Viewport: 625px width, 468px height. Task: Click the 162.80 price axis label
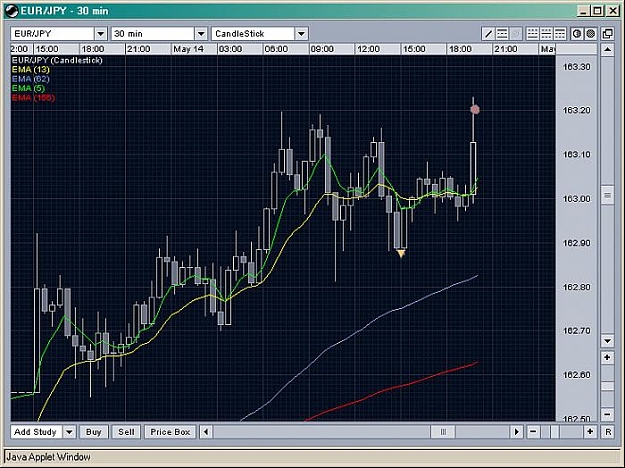pos(576,287)
